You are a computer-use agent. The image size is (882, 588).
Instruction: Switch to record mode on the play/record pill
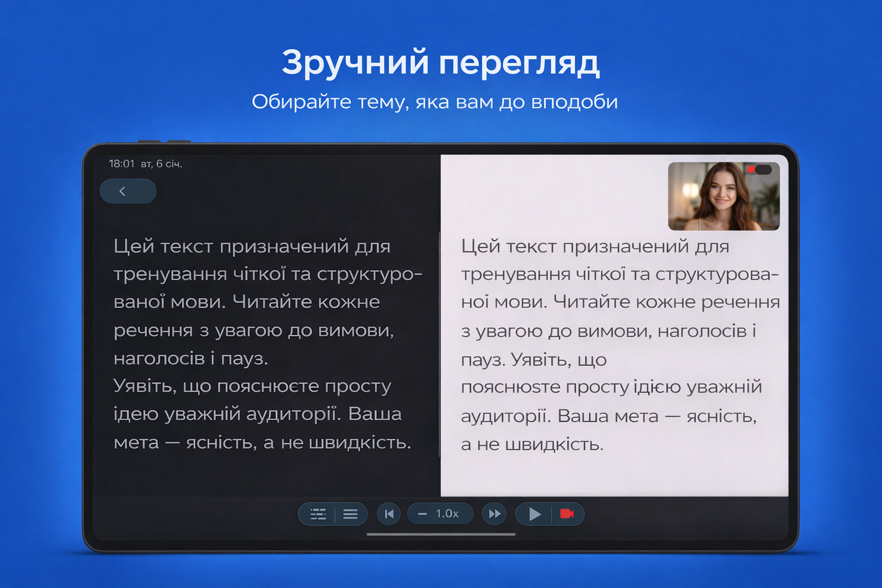pyautogui.click(x=567, y=513)
